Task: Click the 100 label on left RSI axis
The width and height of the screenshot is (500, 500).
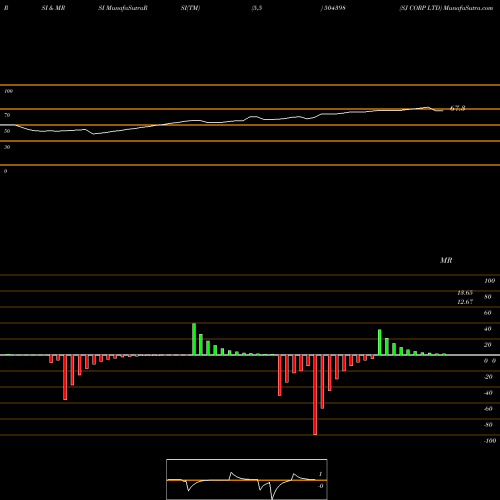Action: coord(8,91)
